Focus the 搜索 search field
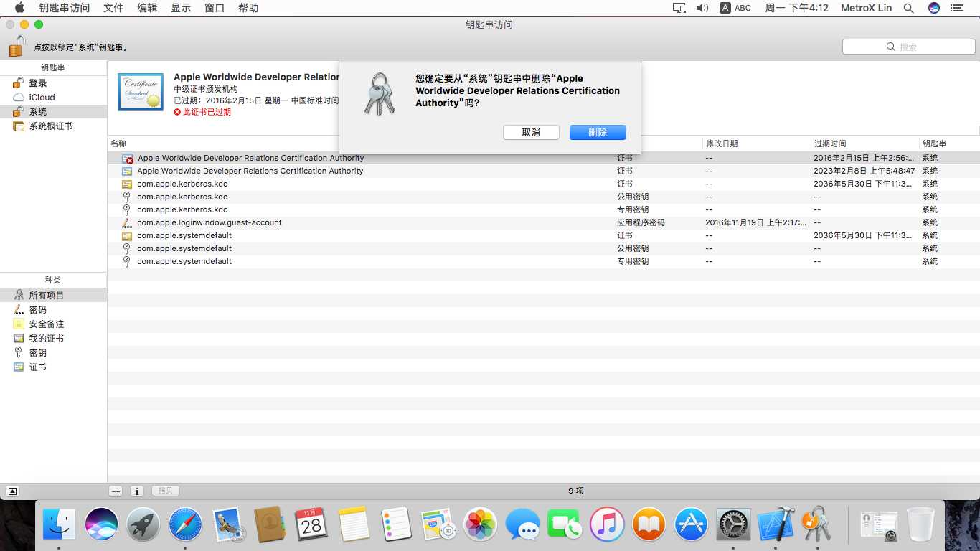The image size is (980, 551). [x=908, y=47]
